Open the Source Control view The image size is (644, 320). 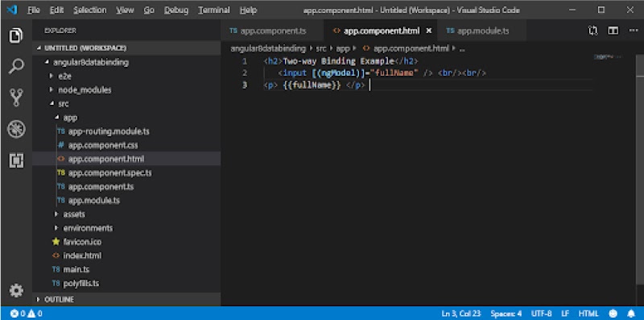click(x=16, y=98)
